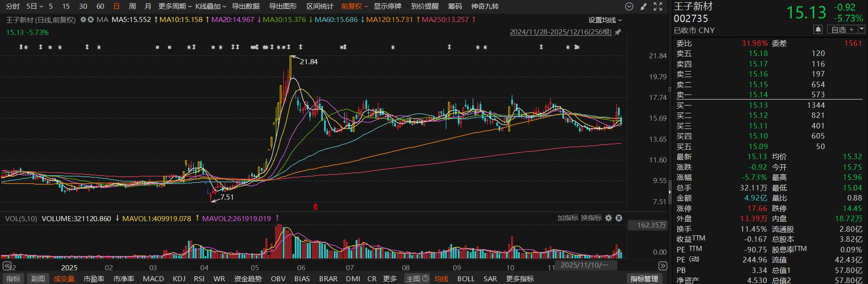868x284 pixels.
Task: Click the drawing brush tool icon
Action: 643,6
